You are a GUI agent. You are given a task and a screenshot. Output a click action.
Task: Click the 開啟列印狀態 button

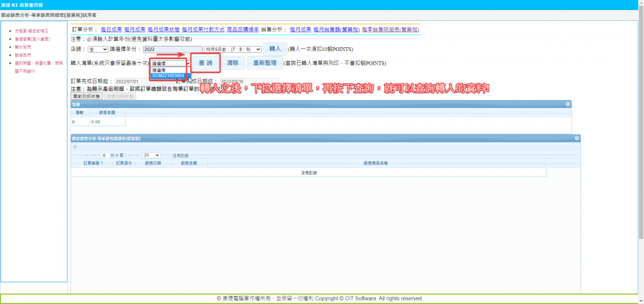tap(87, 96)
